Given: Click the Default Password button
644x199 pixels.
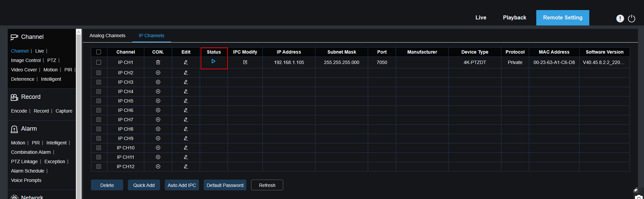Looking at the screenshot, I should point(225,185).
